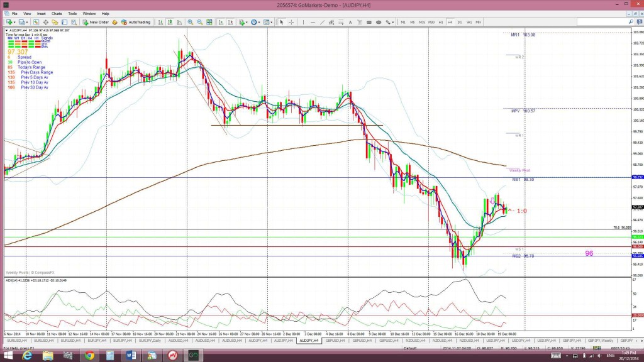The image size is (644, 362).
Task: Toggle the AutoTrading button
Action: tap(136, 22)
